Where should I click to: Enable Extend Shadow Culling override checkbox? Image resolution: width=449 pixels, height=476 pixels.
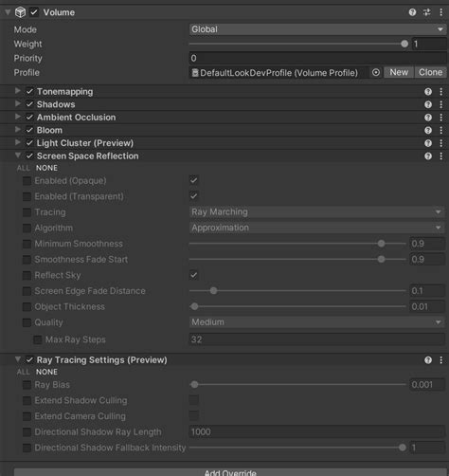tap(27, 401)
